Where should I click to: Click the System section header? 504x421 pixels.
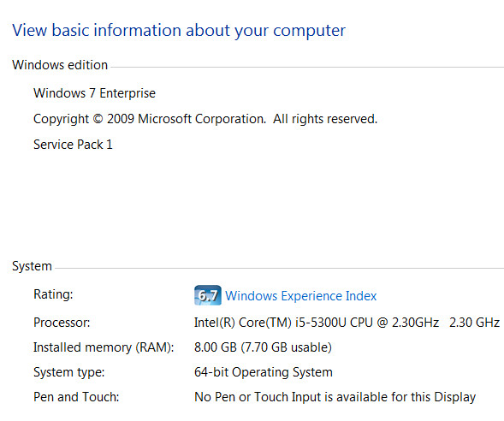(x=32, y=266)
